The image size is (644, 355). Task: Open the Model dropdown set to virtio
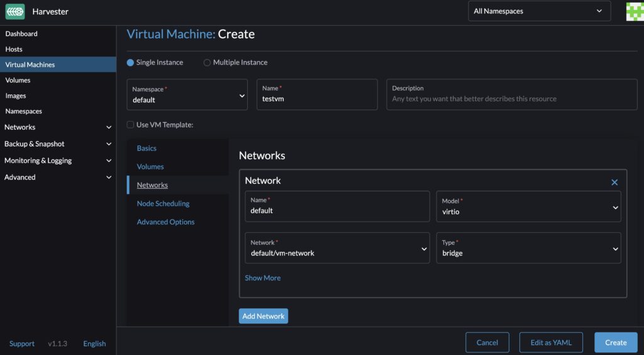(528, 206)
